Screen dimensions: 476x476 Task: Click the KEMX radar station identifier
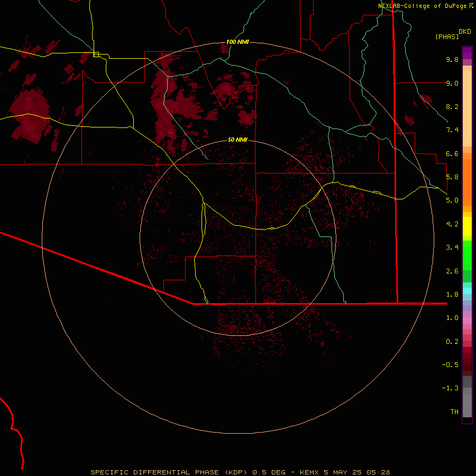(309, 472)
